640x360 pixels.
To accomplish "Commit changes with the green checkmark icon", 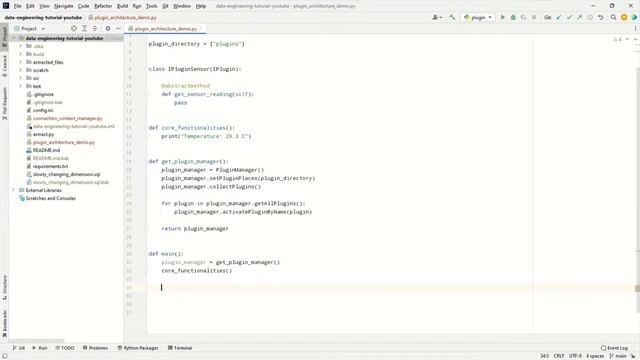I will 569,18.
